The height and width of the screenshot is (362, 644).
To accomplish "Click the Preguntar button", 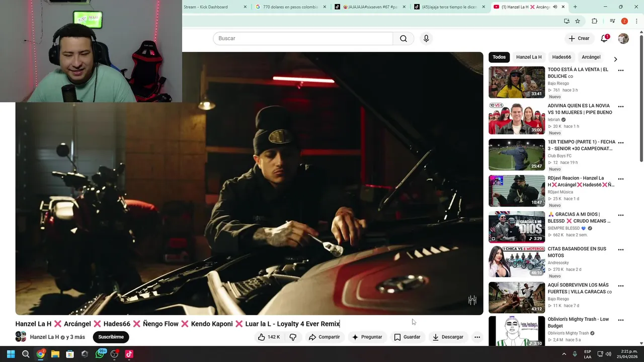I will pyautogui.click(x=367, y=337).
